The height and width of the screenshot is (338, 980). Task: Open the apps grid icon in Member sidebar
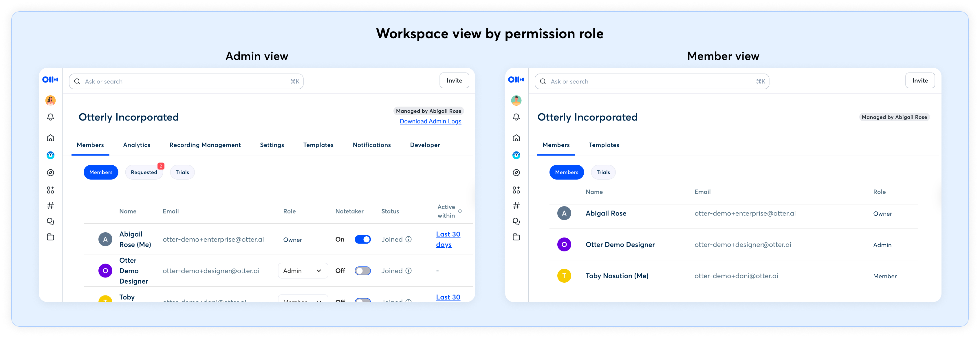coord(516,190)
